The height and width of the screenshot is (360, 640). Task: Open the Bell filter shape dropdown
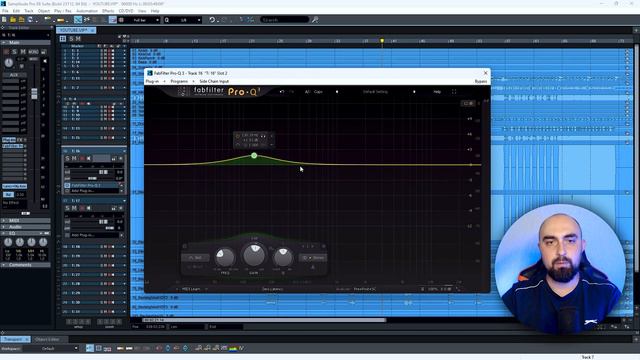(x=195, y=258)
